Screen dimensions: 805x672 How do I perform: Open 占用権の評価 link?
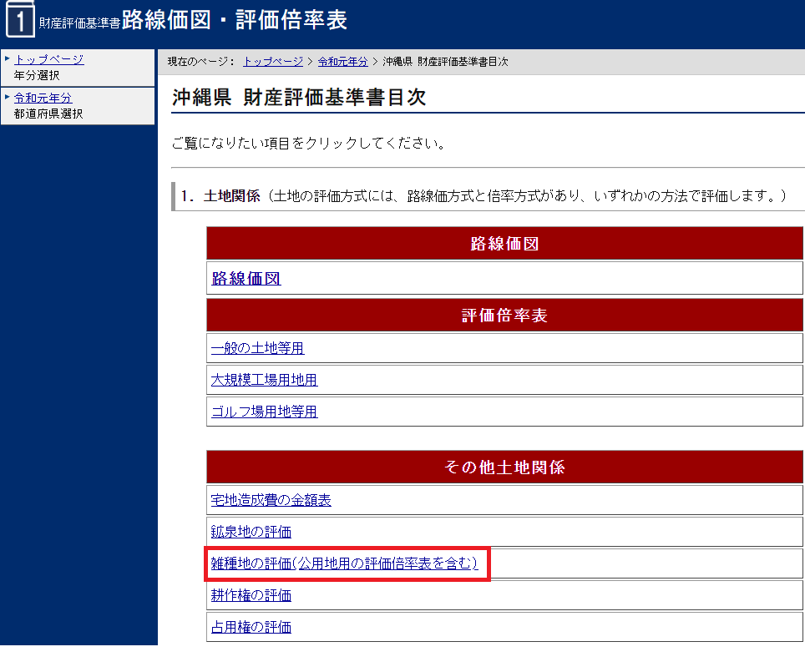click(x=251, y=627)
